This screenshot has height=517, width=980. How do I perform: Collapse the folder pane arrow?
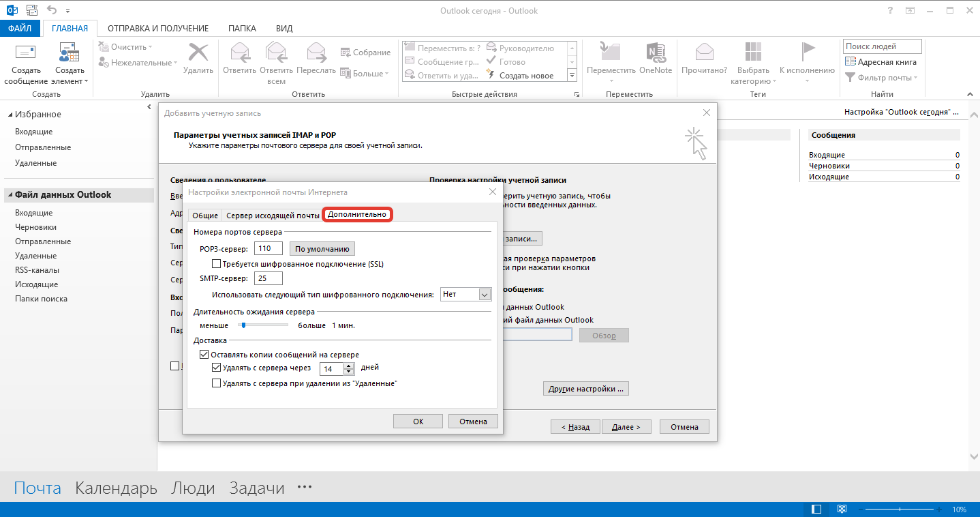149,107
